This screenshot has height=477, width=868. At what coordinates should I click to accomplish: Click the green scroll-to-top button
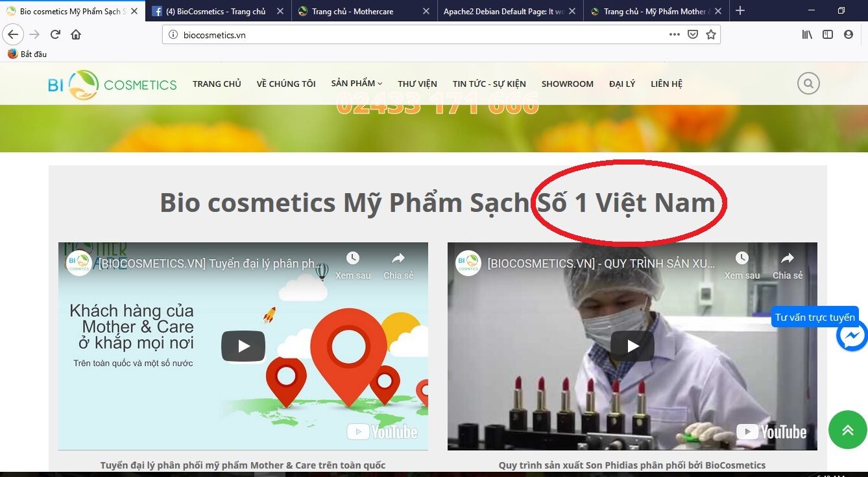click(x=848, y=430)
